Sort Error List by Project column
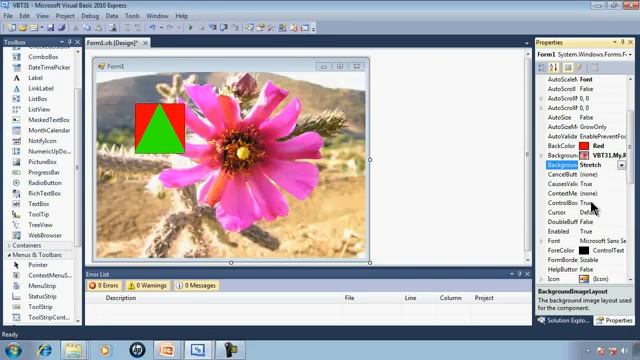 484,298
